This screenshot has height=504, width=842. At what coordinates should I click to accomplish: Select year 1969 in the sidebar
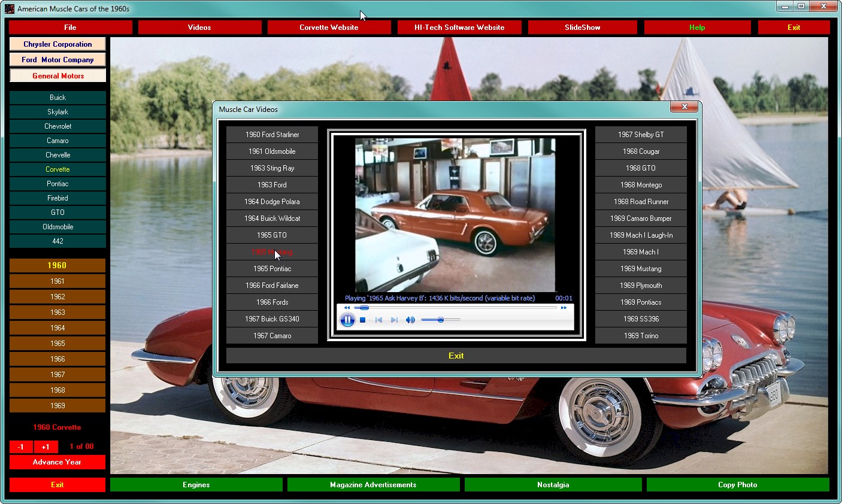tap(57, 406)
